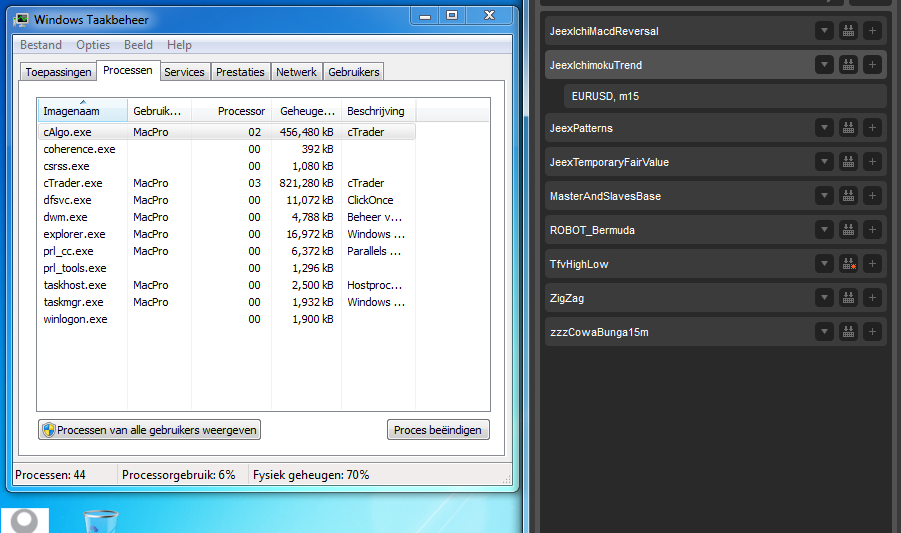Expand the JeexTemporaryFairValue dropdown arrow

pyautogui.click(x=825, y=162)
